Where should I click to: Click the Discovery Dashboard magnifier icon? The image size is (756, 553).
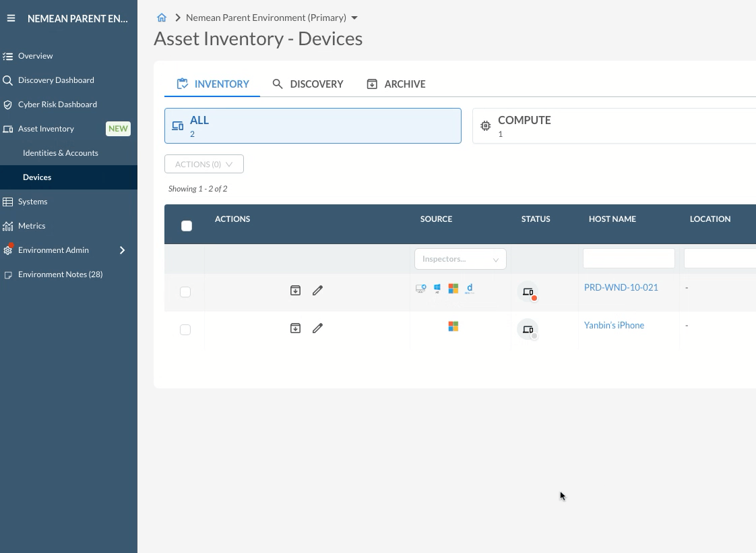coord(7,80)
